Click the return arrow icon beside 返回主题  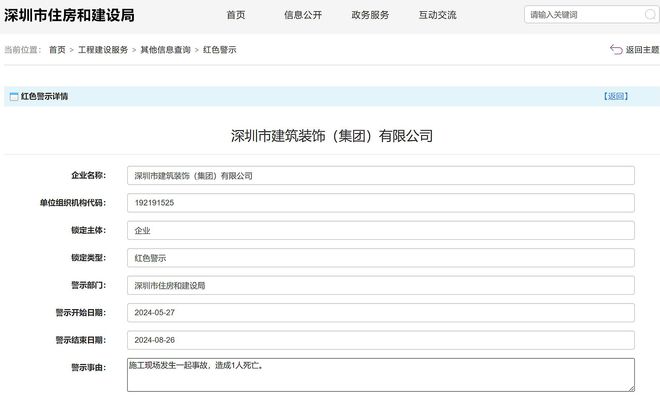click(x=616, y=50)
